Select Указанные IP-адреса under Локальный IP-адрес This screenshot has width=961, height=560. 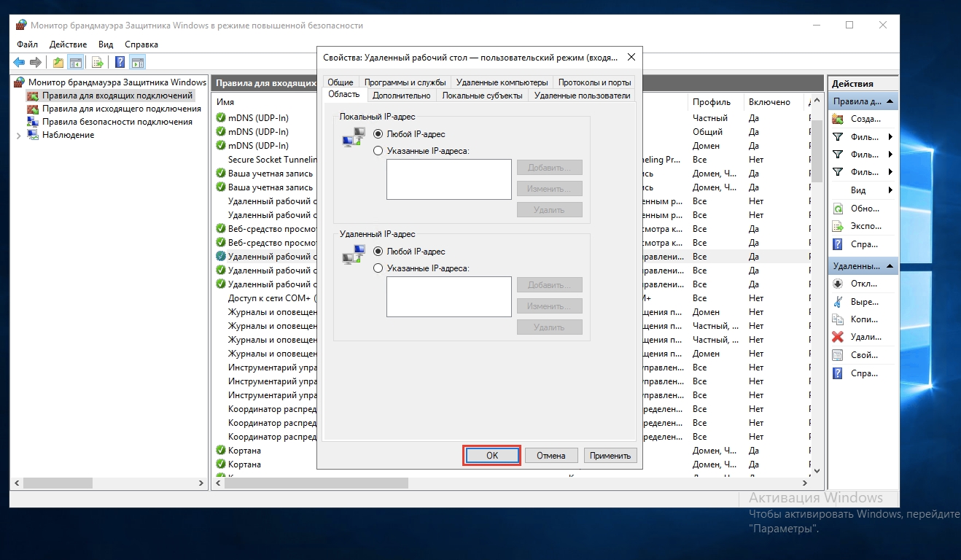(x=378, y=151)
